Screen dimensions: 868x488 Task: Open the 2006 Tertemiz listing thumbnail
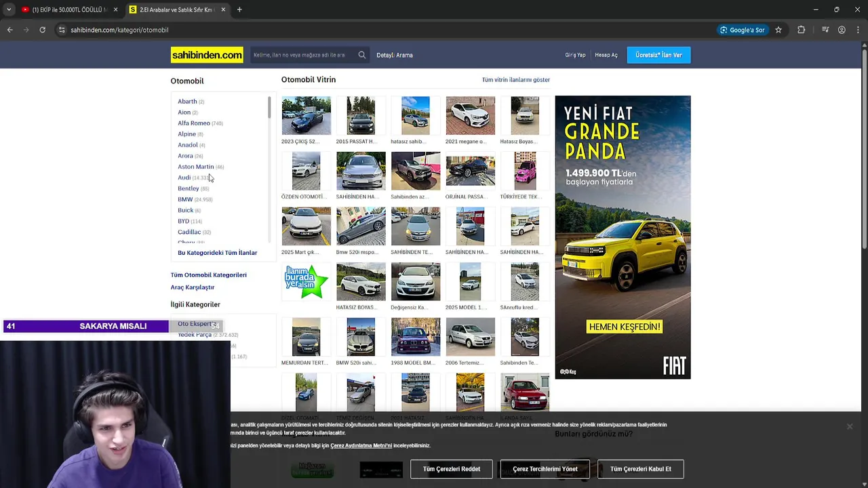(470, 337)
